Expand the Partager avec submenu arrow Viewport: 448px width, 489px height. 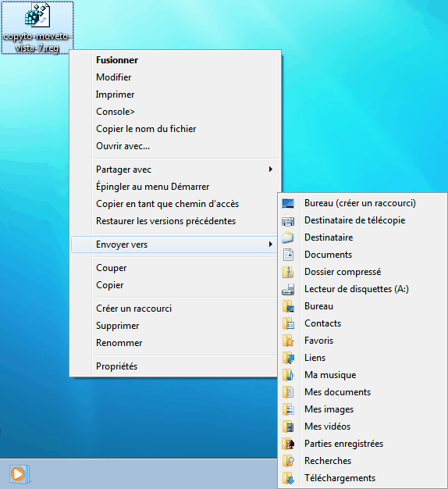tap(270, 170)
